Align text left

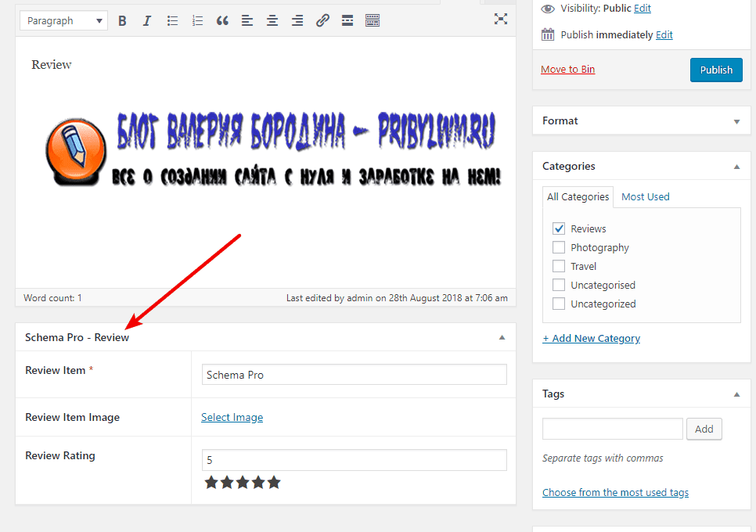point(247,20)
